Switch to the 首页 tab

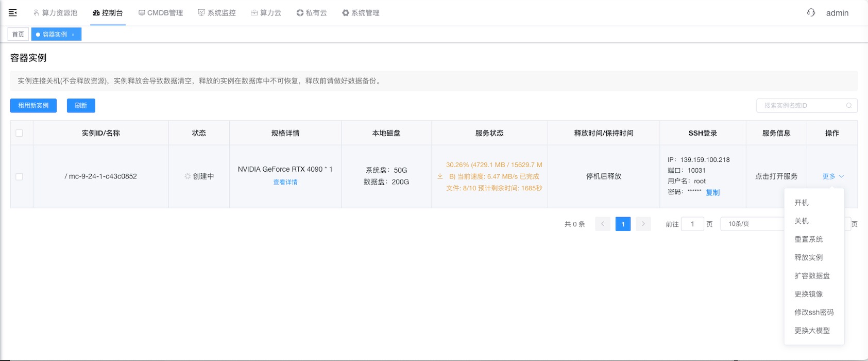click(18, 35)
